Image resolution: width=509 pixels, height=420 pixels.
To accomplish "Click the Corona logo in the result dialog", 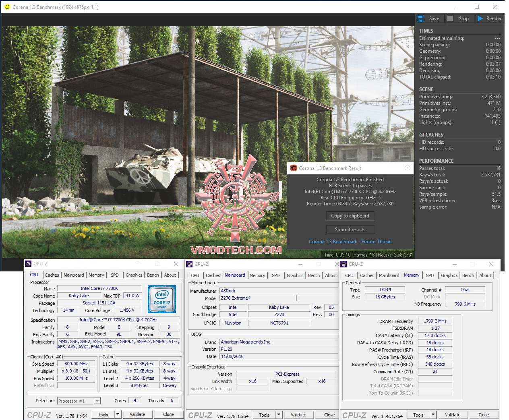I will point(294,168).
